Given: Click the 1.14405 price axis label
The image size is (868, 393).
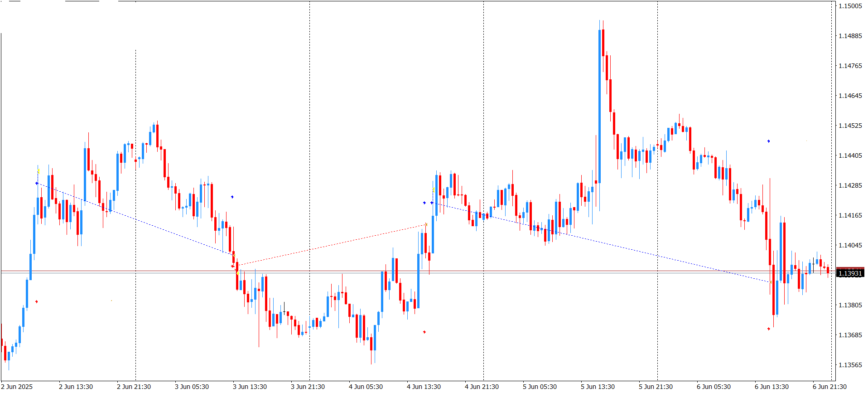Looking at the screenshot, I should [x=850, y=155].
